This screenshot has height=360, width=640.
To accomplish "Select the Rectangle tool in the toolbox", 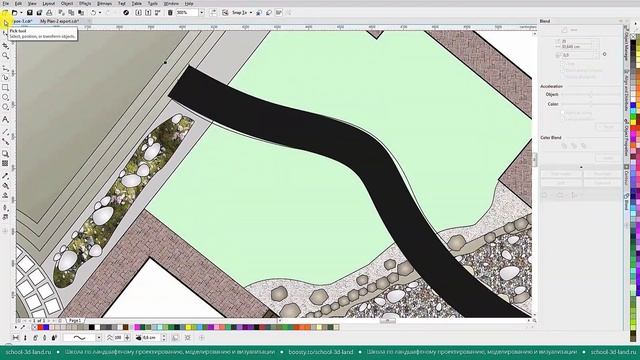I will click(x=5, y=87).
